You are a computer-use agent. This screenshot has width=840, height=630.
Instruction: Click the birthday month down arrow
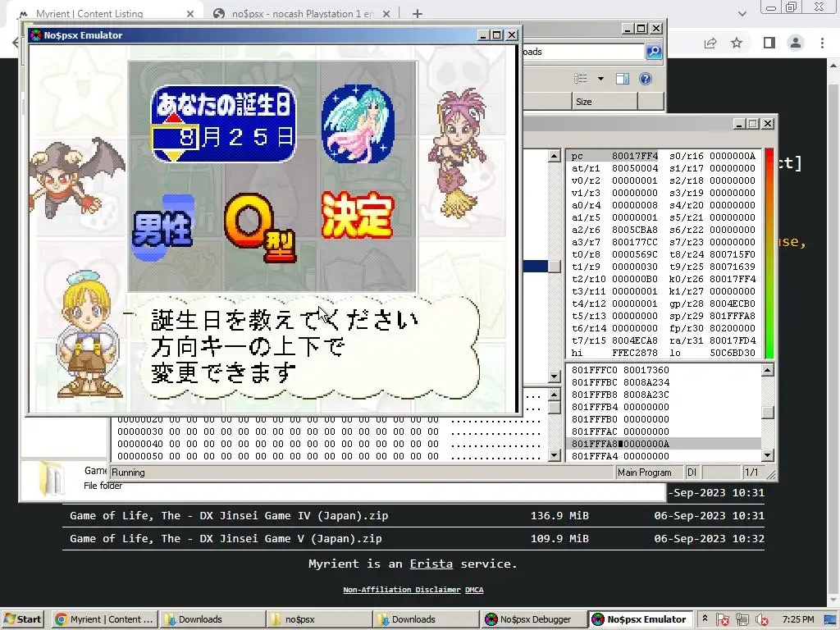(x=175, y=156)
